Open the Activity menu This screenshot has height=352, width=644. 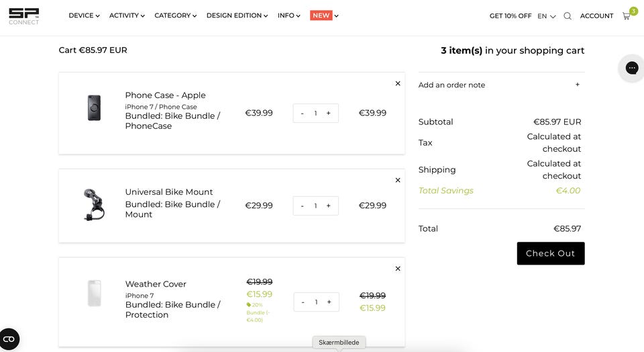coord(127,15)
